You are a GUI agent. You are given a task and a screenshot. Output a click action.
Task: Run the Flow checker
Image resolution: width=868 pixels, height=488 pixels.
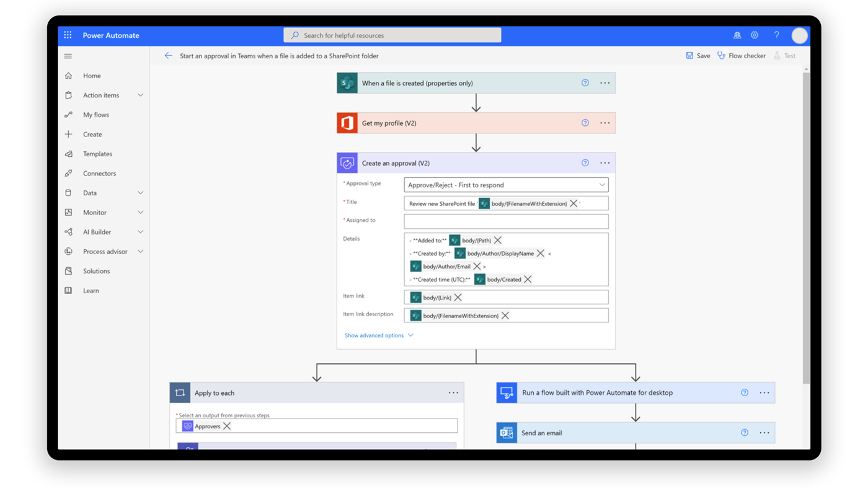pos(742,56)
